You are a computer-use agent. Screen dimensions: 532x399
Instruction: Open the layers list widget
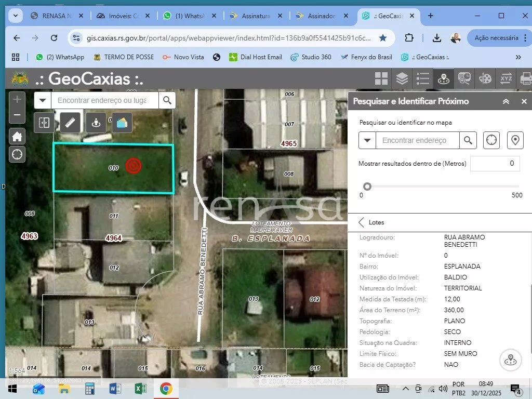click(x=402, y=78)
